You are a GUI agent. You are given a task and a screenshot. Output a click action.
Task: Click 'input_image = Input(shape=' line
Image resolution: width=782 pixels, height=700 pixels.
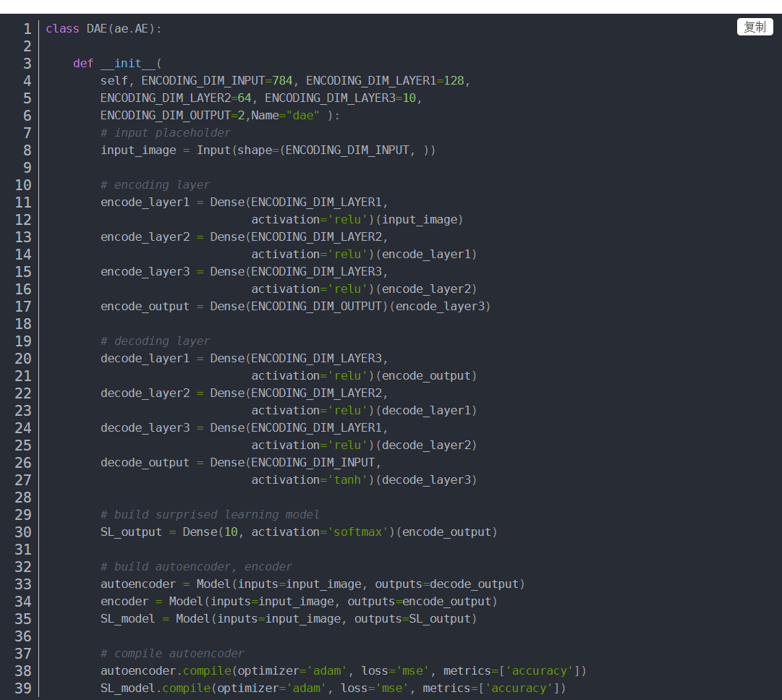tap(268, 150)
